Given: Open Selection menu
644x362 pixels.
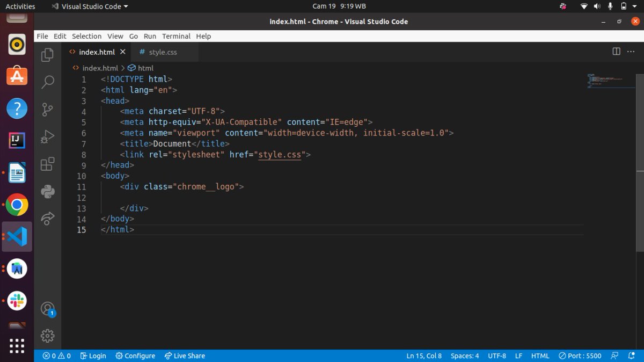Looking at the screenshot, I should click(x=87, y=36).
